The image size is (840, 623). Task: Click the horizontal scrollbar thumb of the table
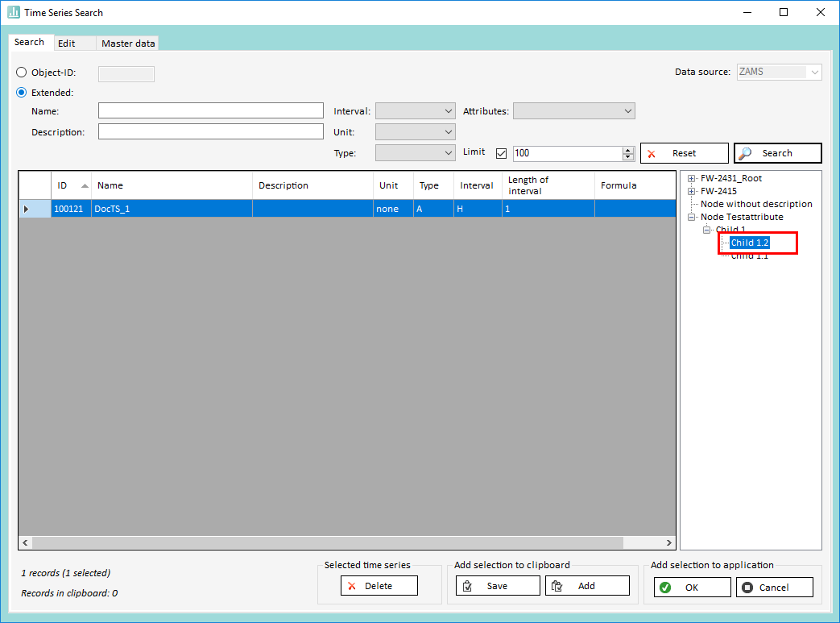[328, 543]
